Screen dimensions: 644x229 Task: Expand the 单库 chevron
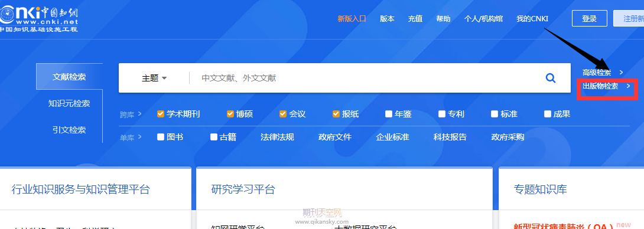tap(140, 137)
